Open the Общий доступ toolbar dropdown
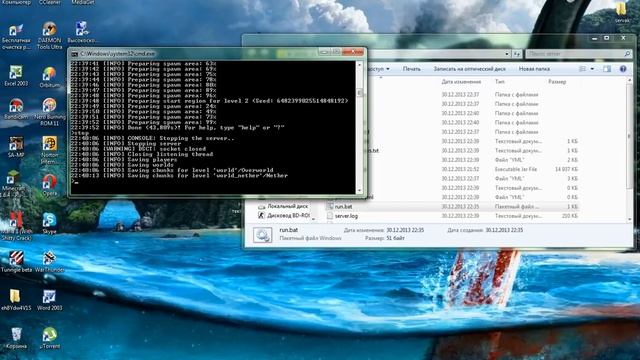 click(x=378, y=69)
